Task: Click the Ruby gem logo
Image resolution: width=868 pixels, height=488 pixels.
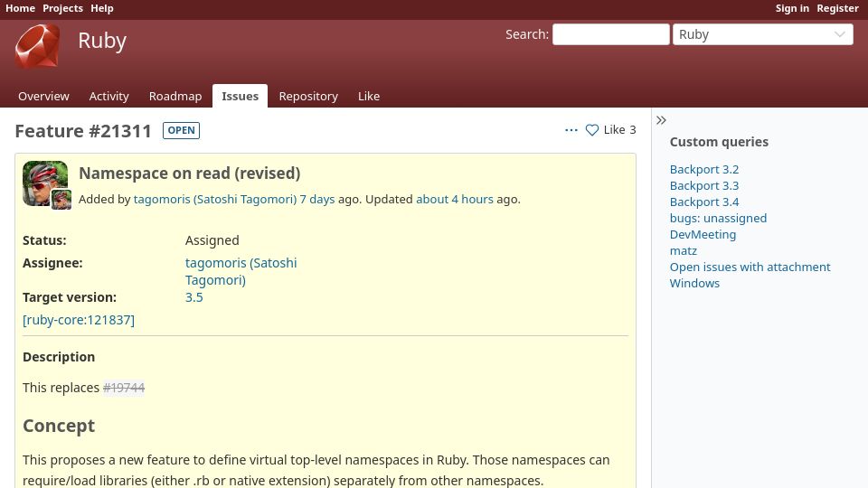Action: pyautogui.click(x=37, y=46)
